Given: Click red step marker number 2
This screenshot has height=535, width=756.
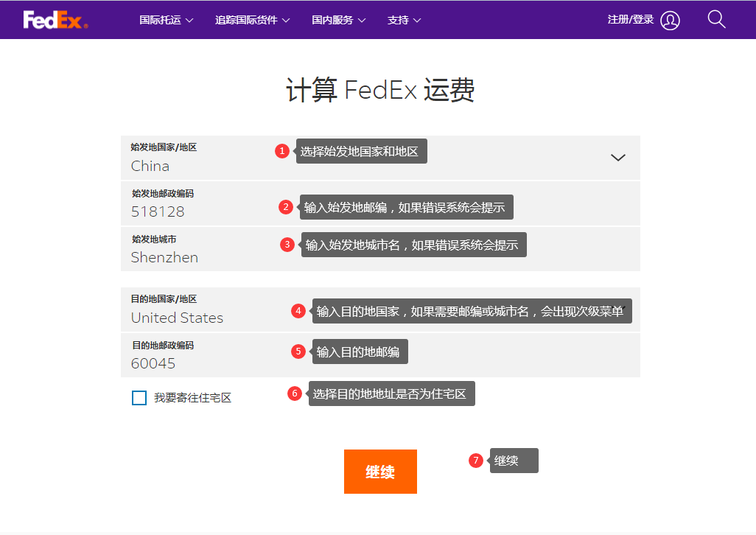Looking at the screenshot, I should tap(286, 207).
